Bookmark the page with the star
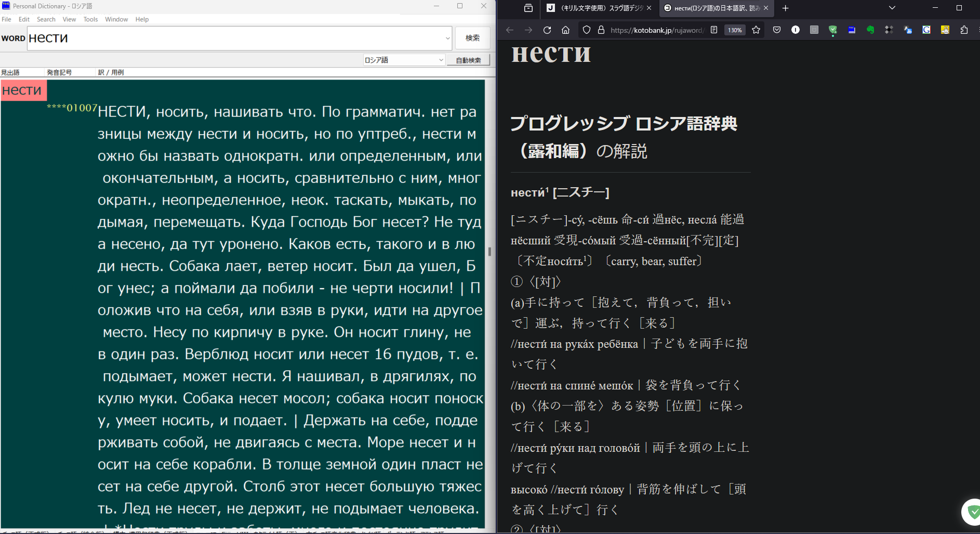 click(757, 30)
